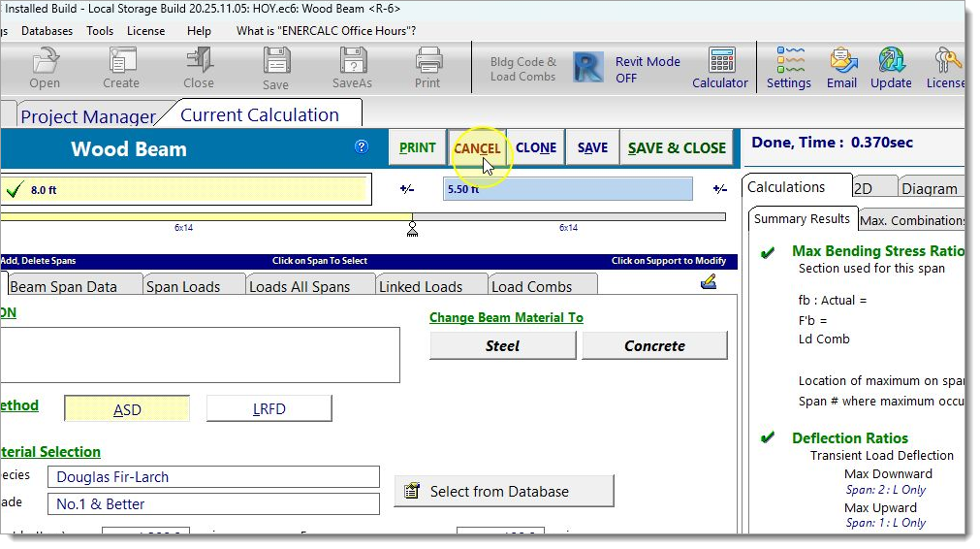This screenshot has height=549, width=980.
Task: Click the support marker between spans
Action: [412, 229]
